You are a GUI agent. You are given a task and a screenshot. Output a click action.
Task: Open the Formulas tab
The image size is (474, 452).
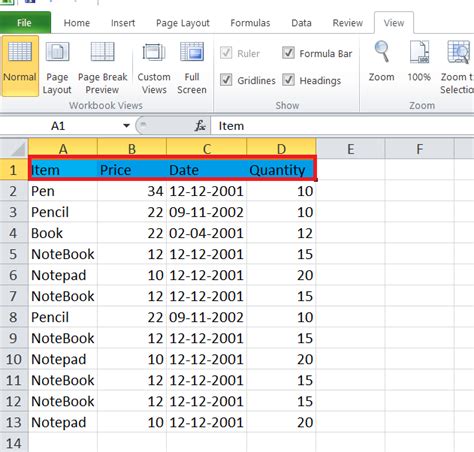point(250,23)
